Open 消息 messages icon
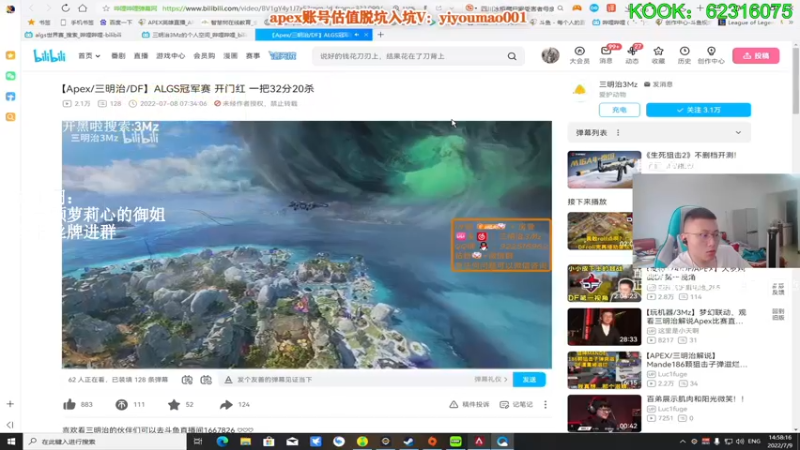Image resolution: width=800 pixels, height=450 pixels. pyautogui.click(x=606, y=55)
